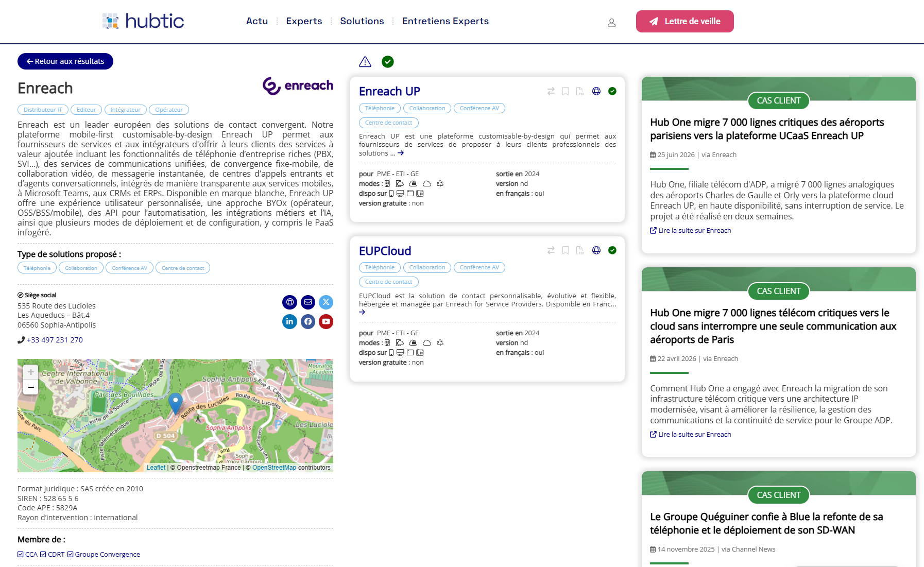This screenshot has width=924, height=567.
Task: Open the Solutions menu
Action: point(362,21)
